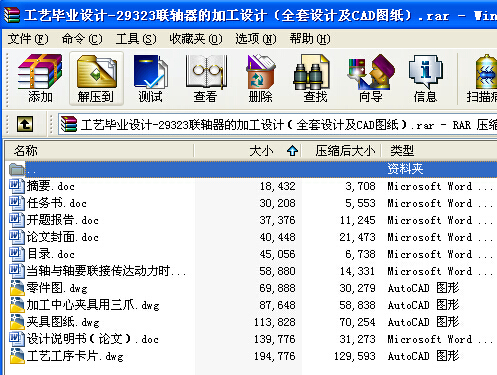
Task: Select the file 零件图.dwg
Action: (x=57, y=288)
